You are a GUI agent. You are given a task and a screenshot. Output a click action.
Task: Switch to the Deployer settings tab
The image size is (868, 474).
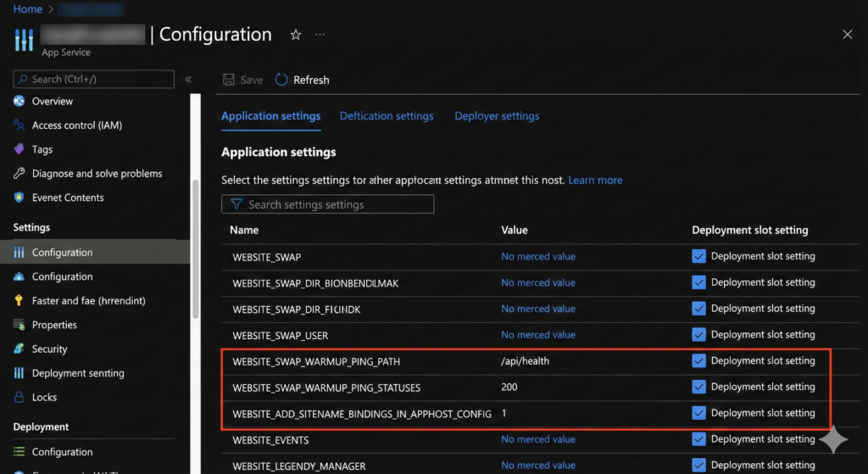pyautogui.click(x=497, y=116)
